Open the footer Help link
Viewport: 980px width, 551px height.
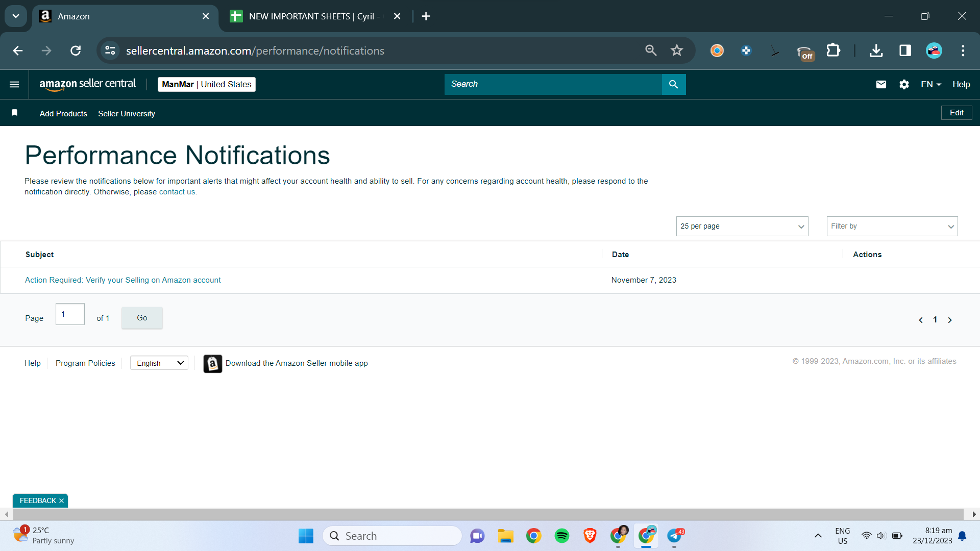tap(33, 363)
